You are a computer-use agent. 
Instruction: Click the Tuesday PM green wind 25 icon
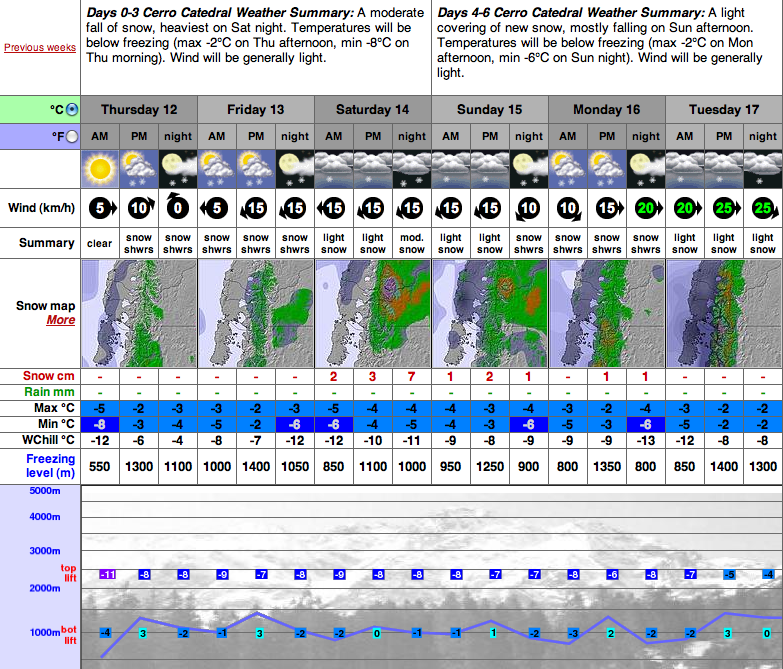(726, 208)
